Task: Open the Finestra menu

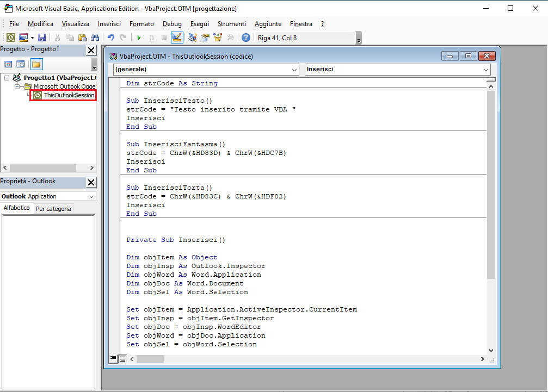Action: pos(301,24)
